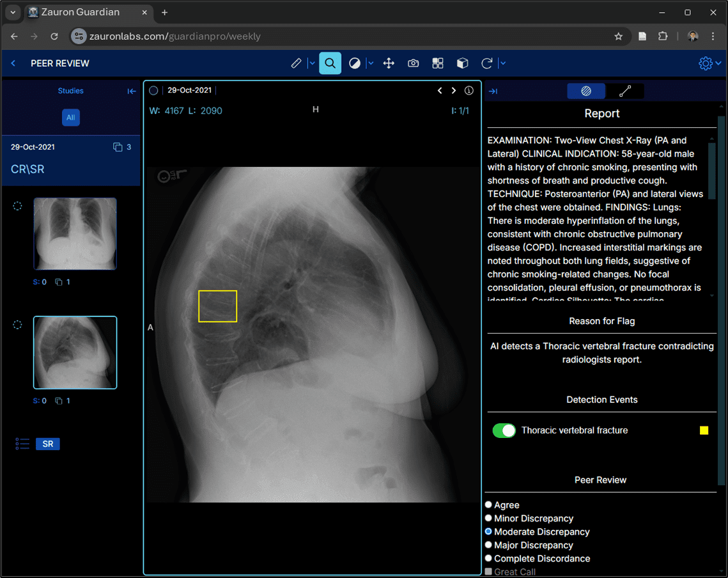This screenshot has height=578, width=728.
Task: Choose the pan move tool
Action: point(389,63)
